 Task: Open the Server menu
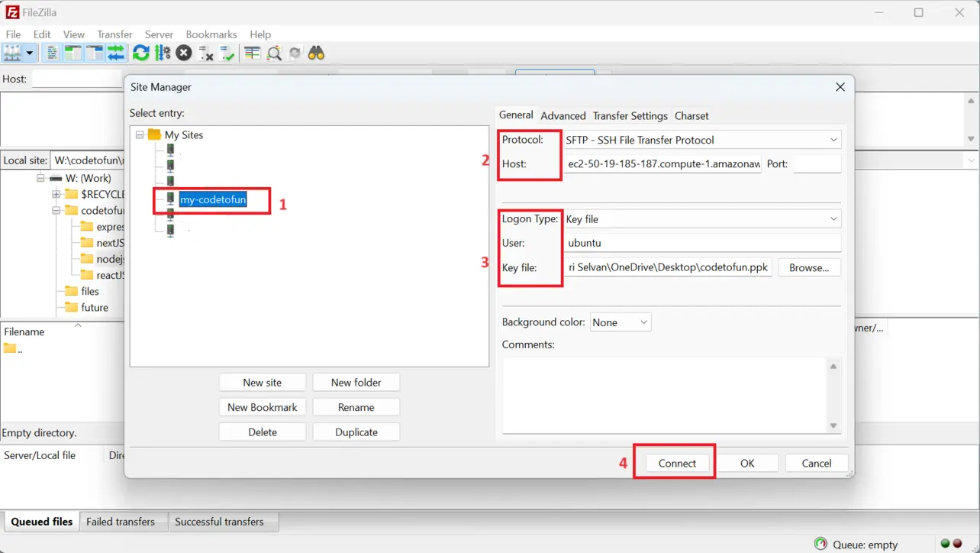(159, 34)
